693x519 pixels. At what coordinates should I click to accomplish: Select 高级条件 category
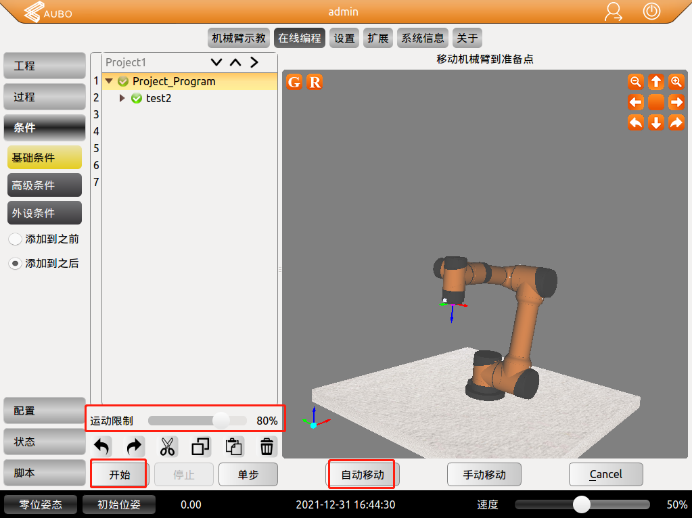[45, 185]
